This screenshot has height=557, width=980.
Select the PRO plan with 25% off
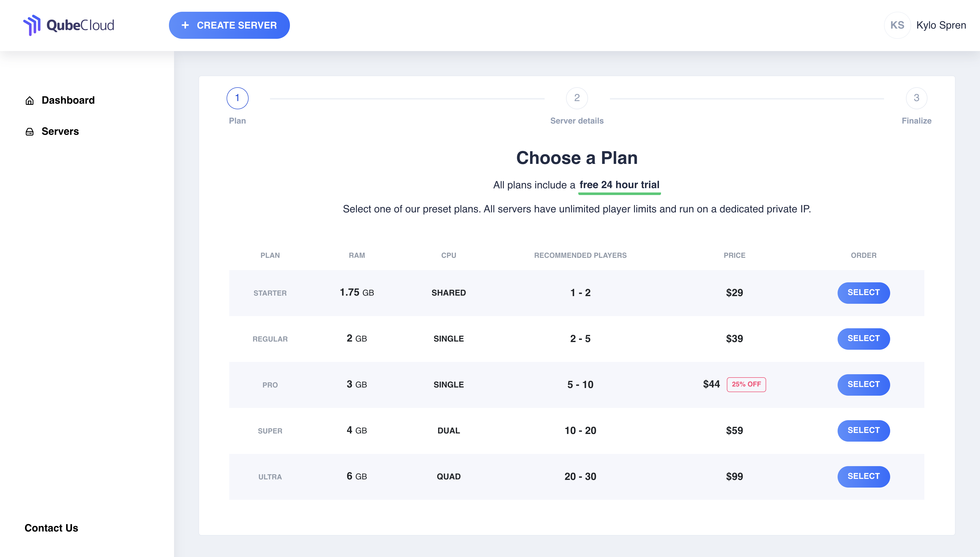(x=864, y=384)
